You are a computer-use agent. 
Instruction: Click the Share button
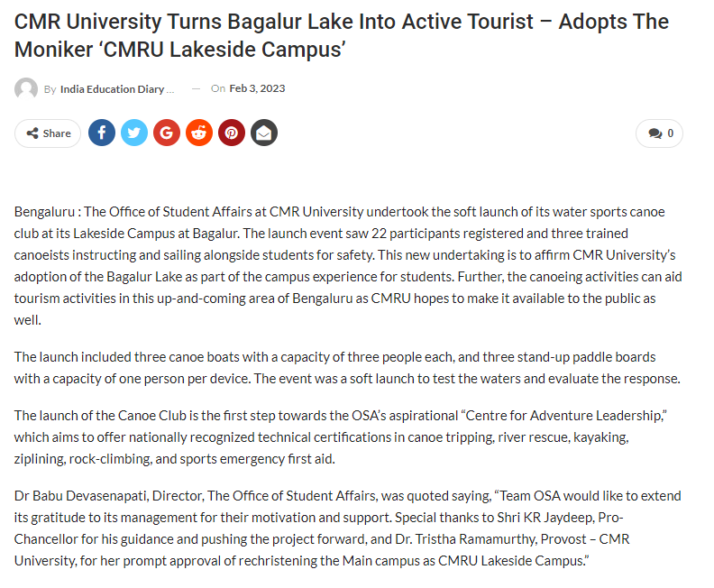(x=48, y=133)
